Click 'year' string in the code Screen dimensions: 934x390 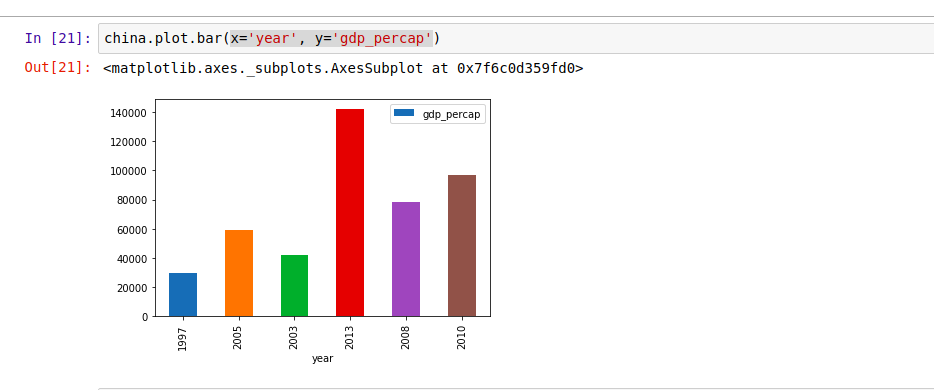tap(272, 39)
